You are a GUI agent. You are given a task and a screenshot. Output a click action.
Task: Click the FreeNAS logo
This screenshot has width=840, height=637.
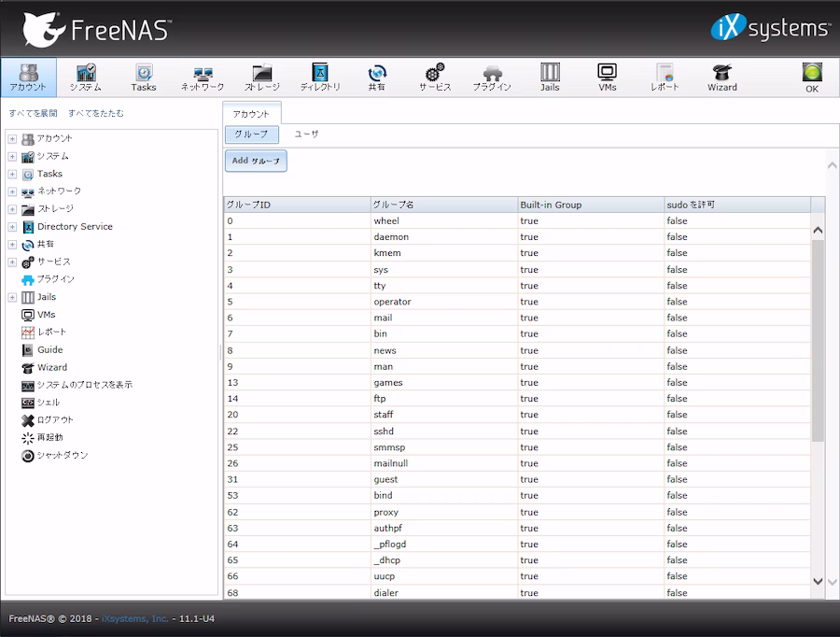coord(96,30)
